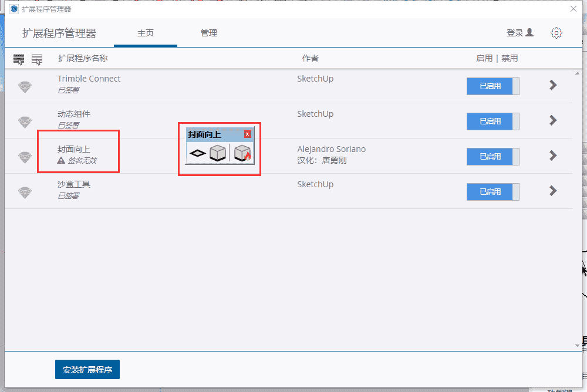587x392 pixels.
Task: Expand 沙盒工具 details chevron
Action: pyautogui.click(x=553, y=191)
